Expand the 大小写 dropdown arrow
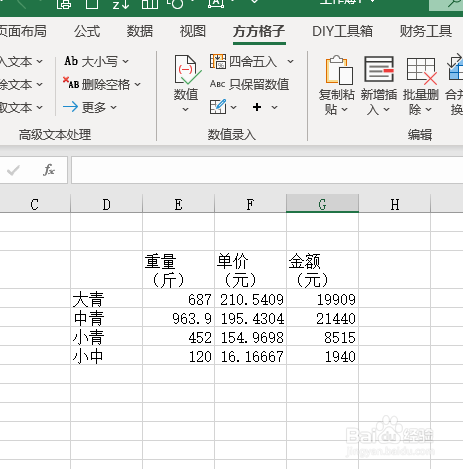The image size is (463, 469). coord(125,62)
